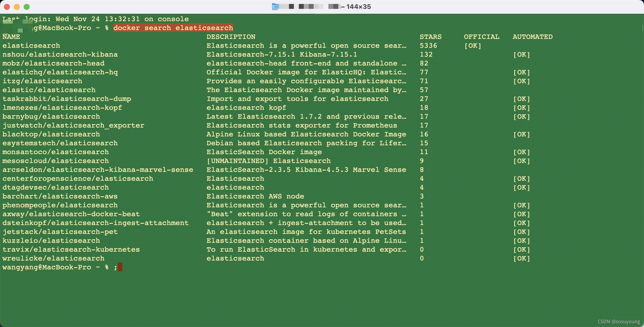644x327 pixels.
Task: Click the '144×35' window size title text
Action: (x=358, y=7)
